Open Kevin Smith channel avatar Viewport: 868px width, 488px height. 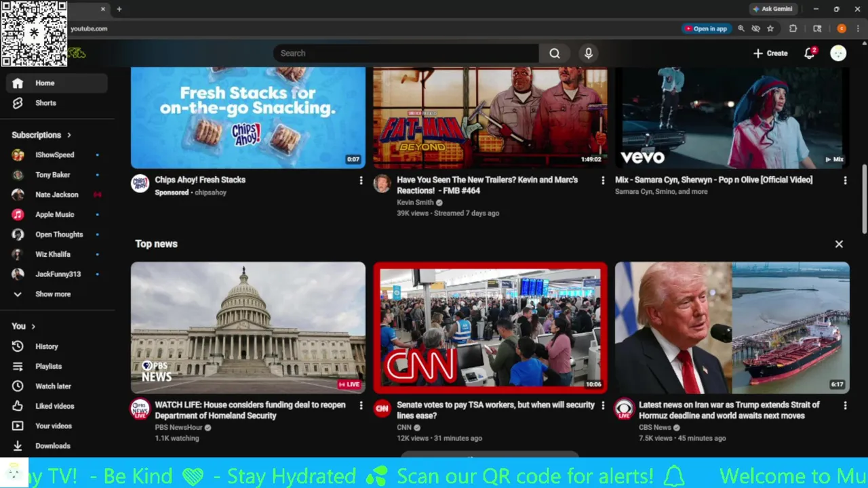click(x=382, y=184)
